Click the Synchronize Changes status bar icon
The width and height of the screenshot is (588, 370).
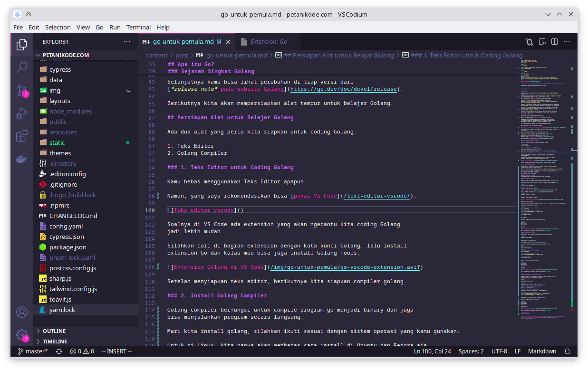coord(59,351)
